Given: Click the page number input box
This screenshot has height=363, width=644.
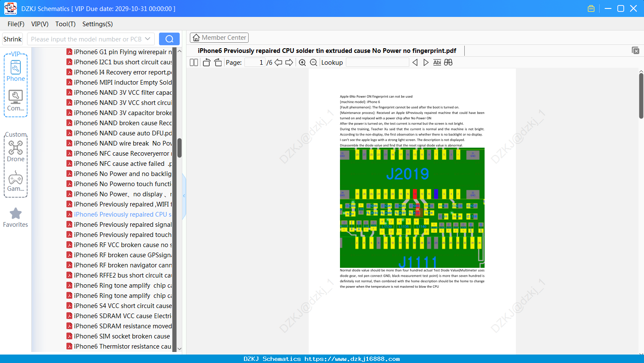Looking at the screenshot, I should point(255,63).
